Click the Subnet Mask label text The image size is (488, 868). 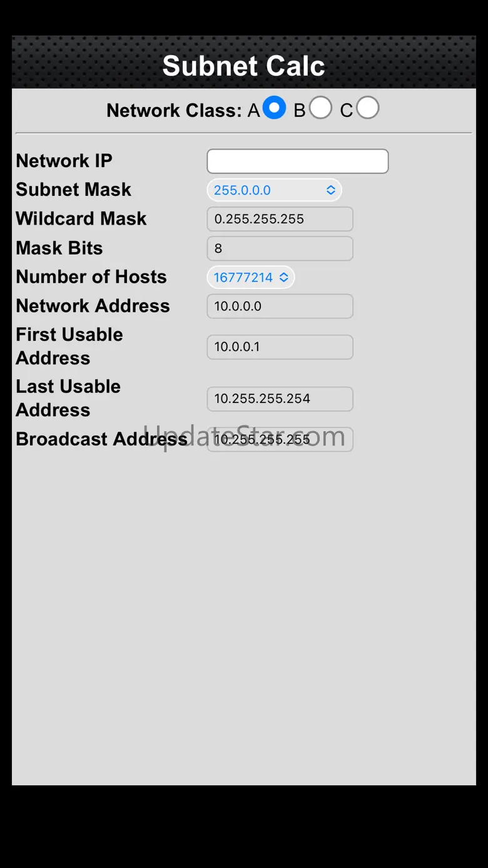73,190
